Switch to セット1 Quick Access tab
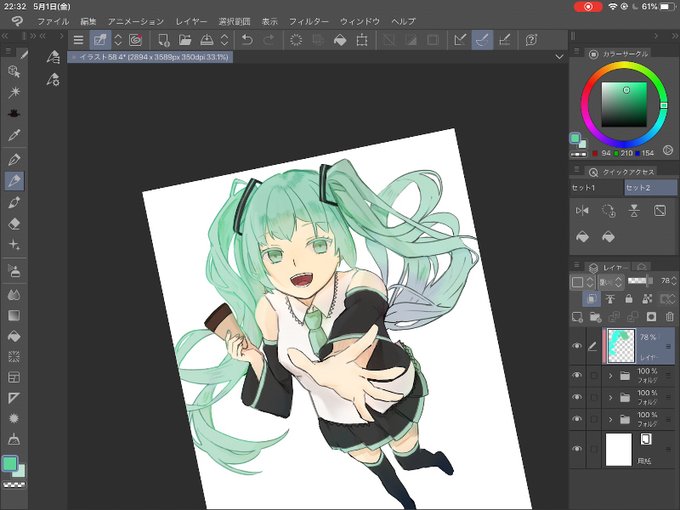Screen dimensions: 680x510 click(x=596, y=188)
